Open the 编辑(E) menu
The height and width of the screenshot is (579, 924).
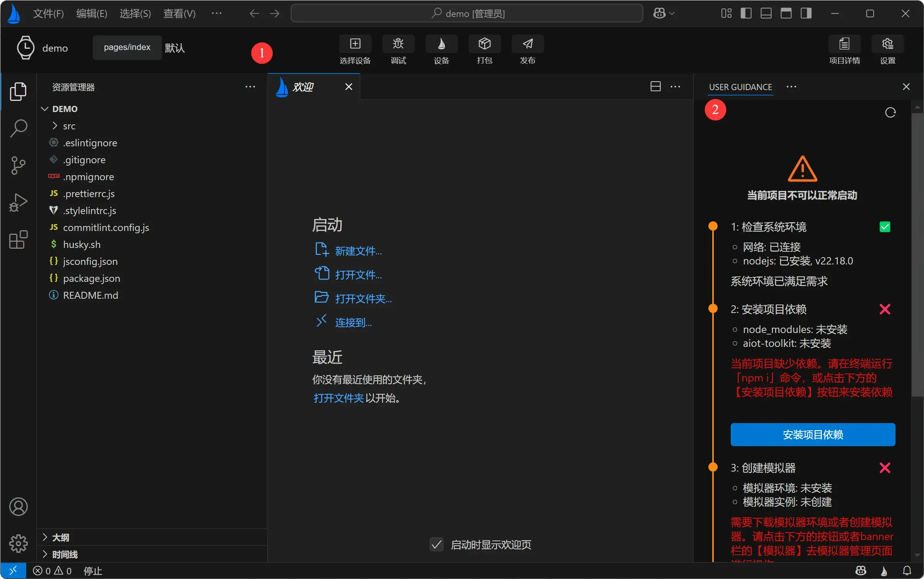coord(92,13)
